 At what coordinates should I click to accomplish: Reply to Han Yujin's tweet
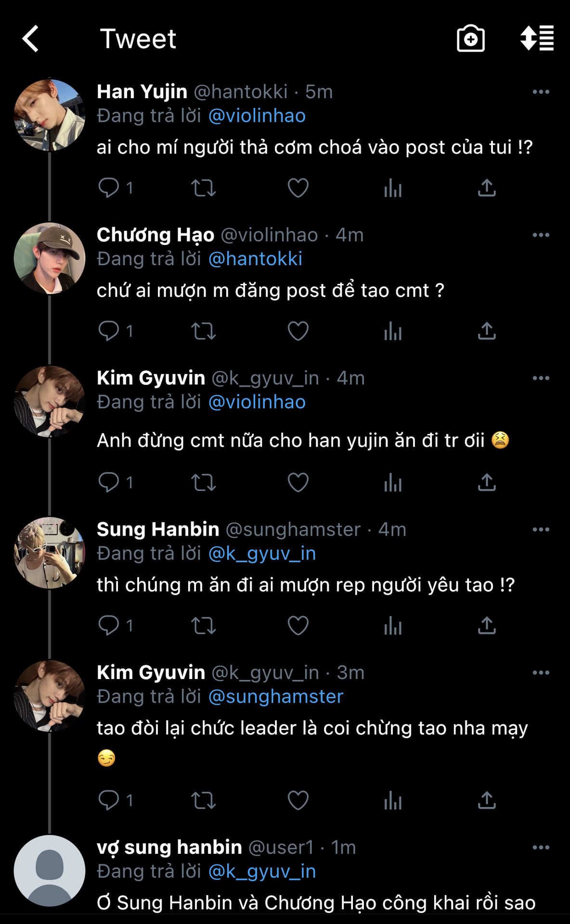point(109,188)
